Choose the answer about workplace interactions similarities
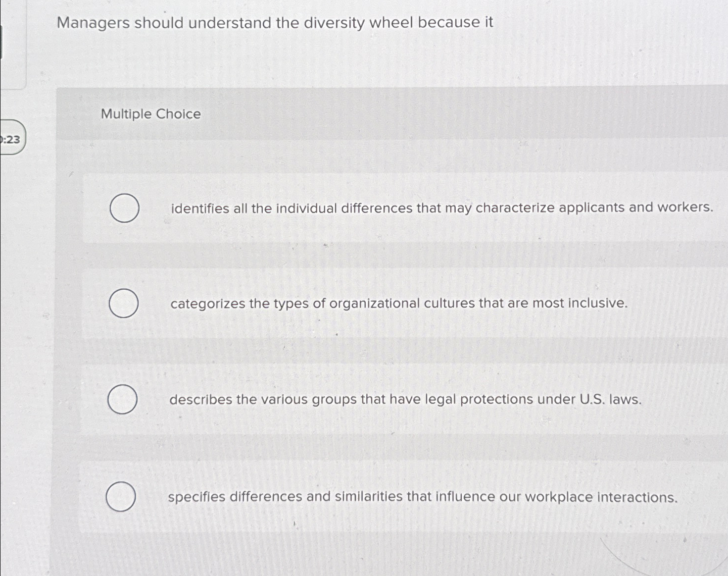 [x=422, y=497]
